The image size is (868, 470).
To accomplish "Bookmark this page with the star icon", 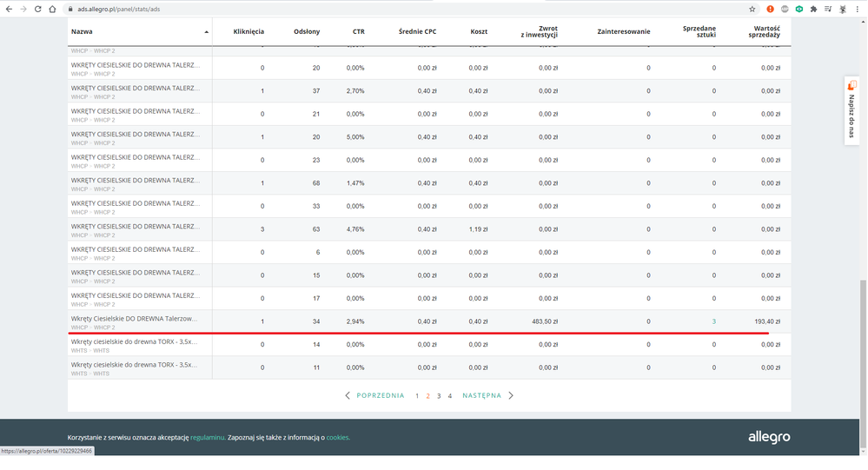I will [x=752, y=9].
